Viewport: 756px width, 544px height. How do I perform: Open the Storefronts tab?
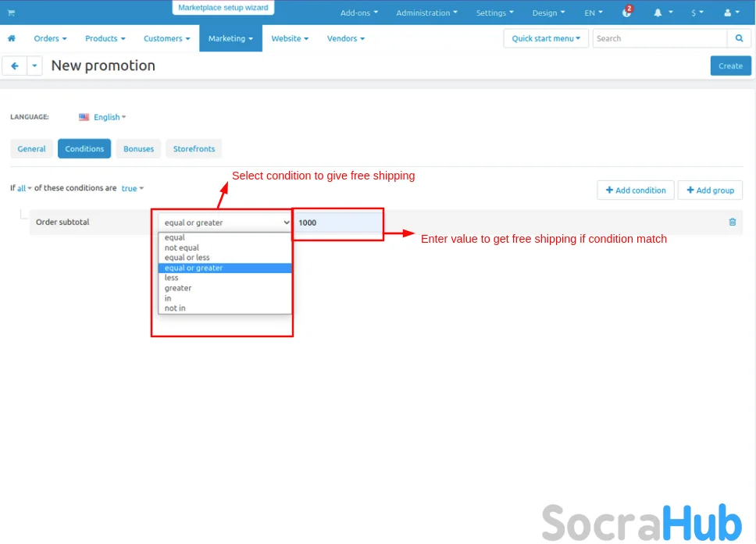tap(194, 148)
